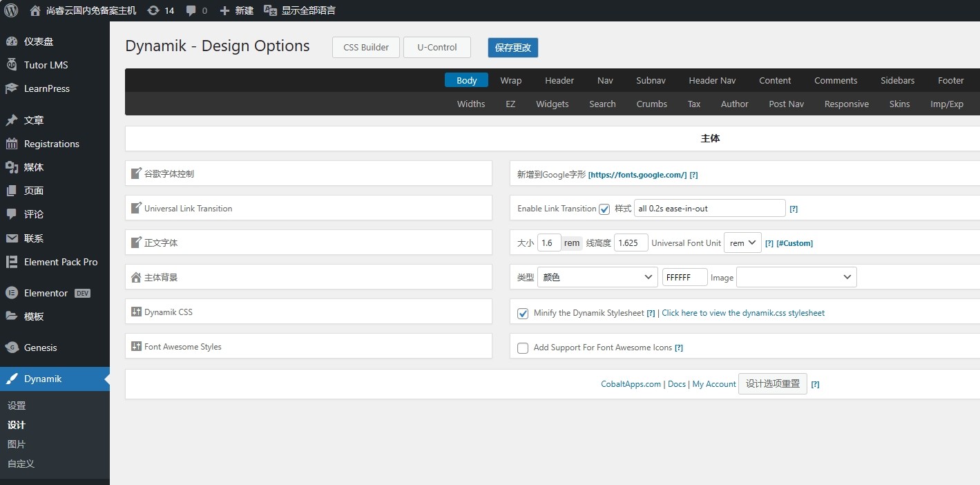Open the updates icon showing 14
Image resolution: width=980 pixels, height=485 pixels.
coord(153,10)
